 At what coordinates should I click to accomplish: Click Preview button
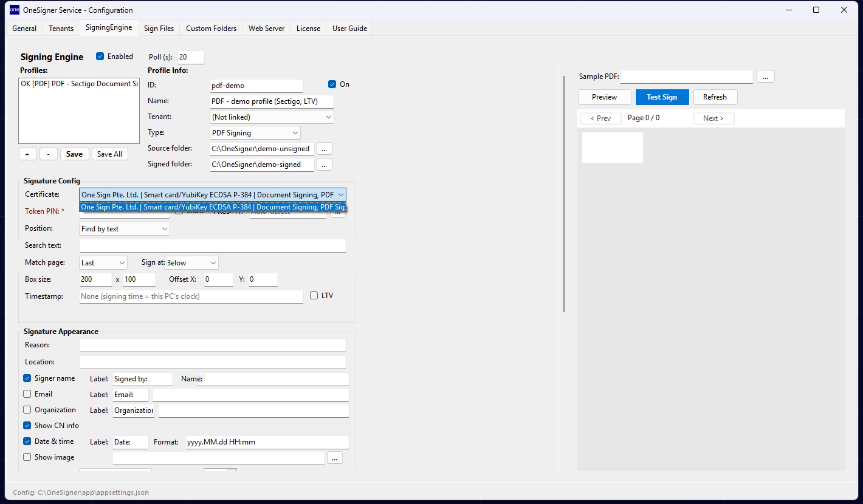click(604, 97)
